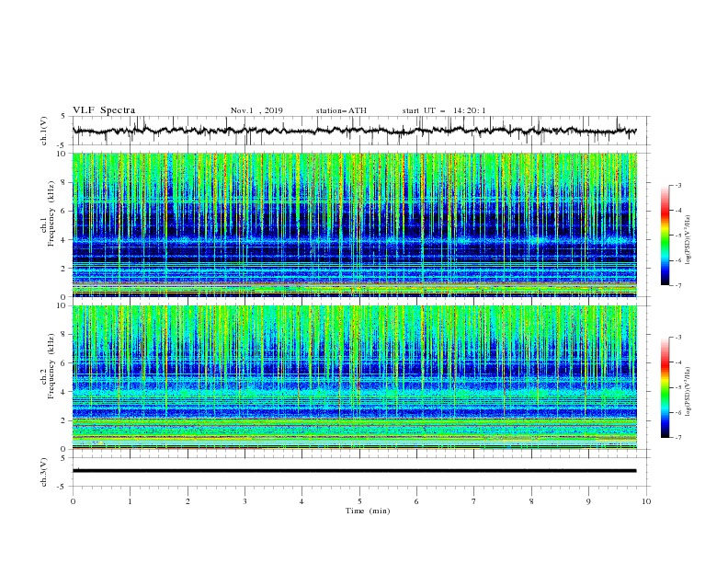Select the "start UT = 14:20: 1" text

click(444, 110)
